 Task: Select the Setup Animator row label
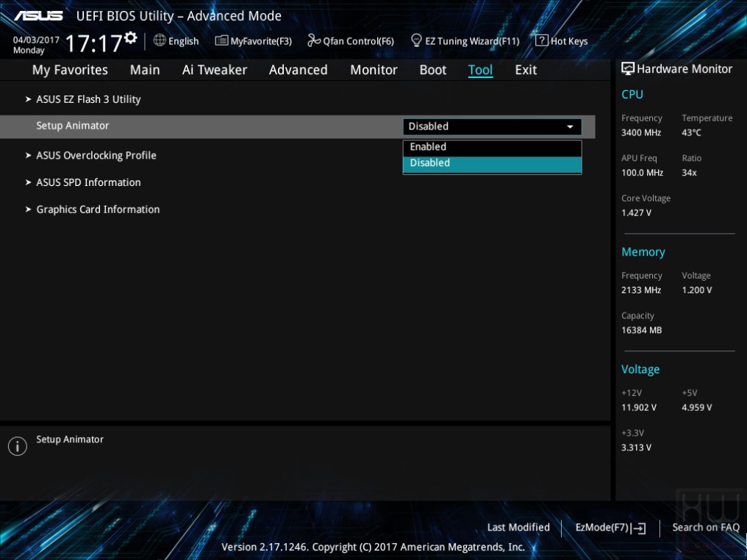pyautogui.click(x=72, y=126)
